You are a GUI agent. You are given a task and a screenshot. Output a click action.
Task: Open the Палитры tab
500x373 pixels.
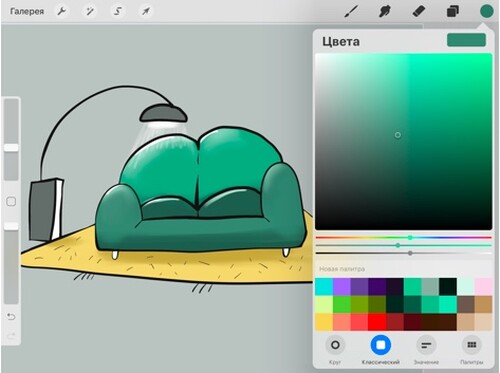(x=472, y=345)
